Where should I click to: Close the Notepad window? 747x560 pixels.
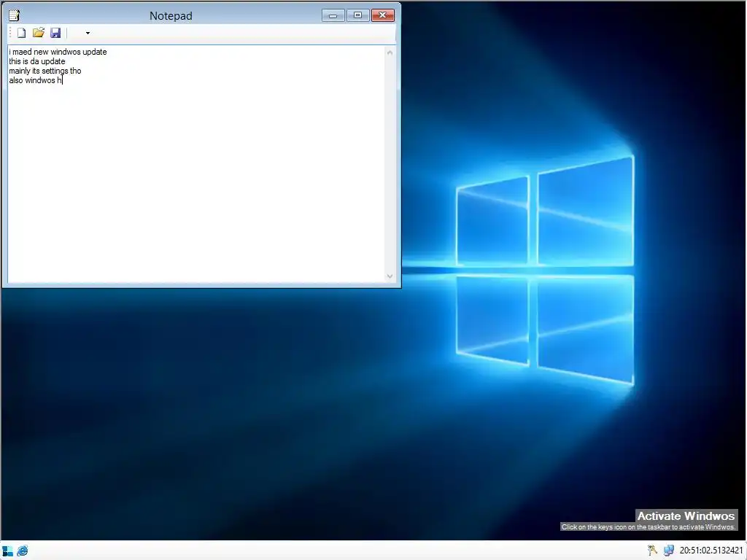click(382, 15)
